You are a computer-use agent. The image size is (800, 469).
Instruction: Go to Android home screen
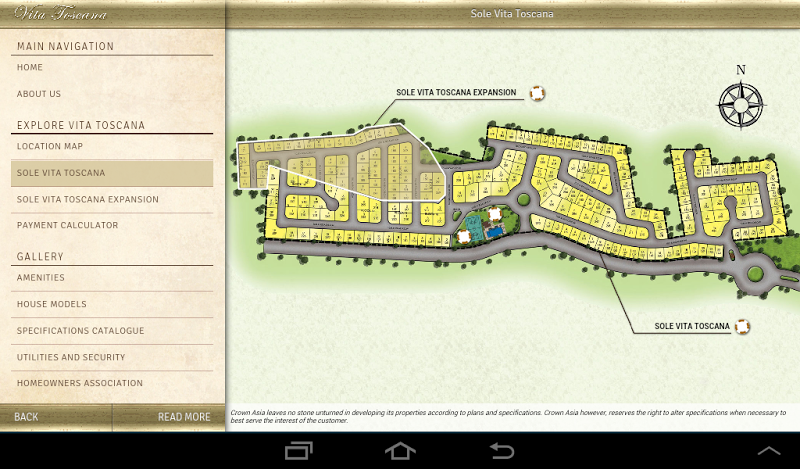[x=400, y=451]
